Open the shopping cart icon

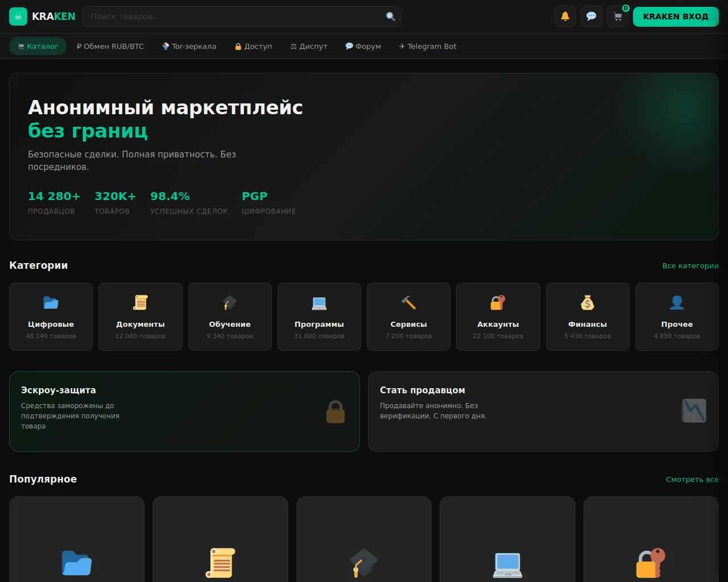618,16
